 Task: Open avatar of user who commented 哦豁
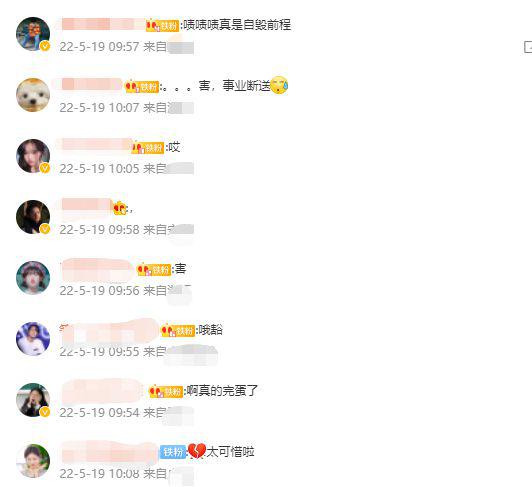coord(33,339)
